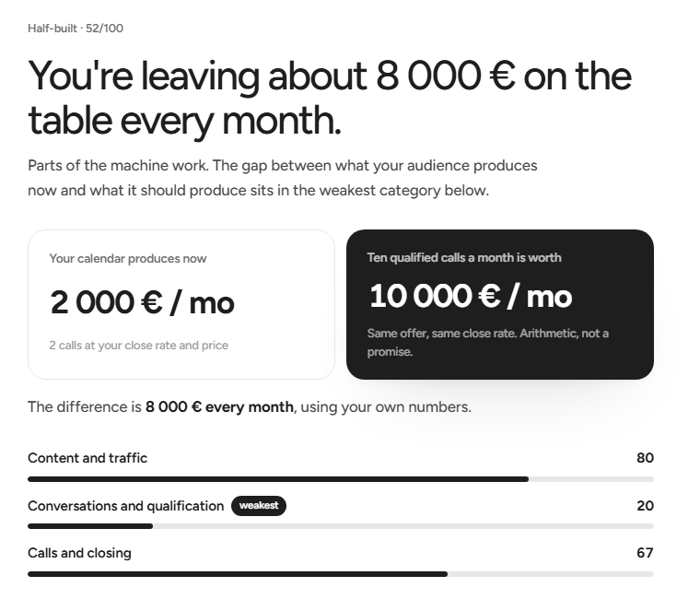Click 'Same offer, same close rate' note

pos(488,343)
